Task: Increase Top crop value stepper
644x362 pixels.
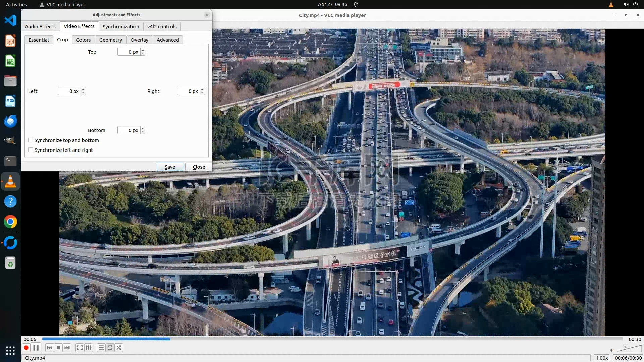Action: (x=143, y=50)
